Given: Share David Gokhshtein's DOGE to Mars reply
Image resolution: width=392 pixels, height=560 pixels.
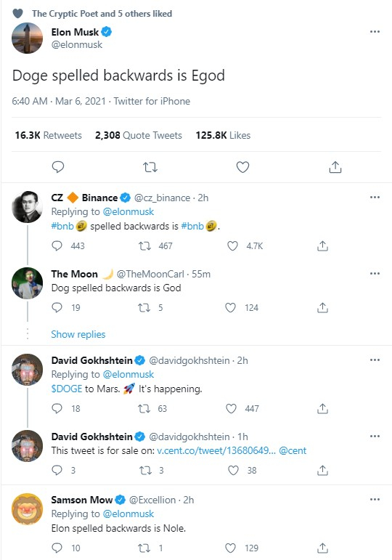Looking at the screenshot, I should coord(322,408).
